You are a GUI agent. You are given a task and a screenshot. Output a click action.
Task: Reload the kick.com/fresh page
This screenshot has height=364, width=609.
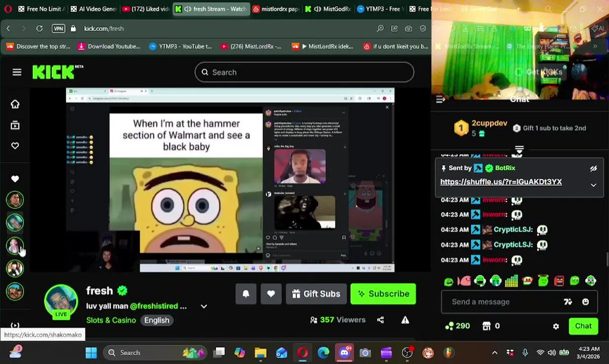point(39,29)
